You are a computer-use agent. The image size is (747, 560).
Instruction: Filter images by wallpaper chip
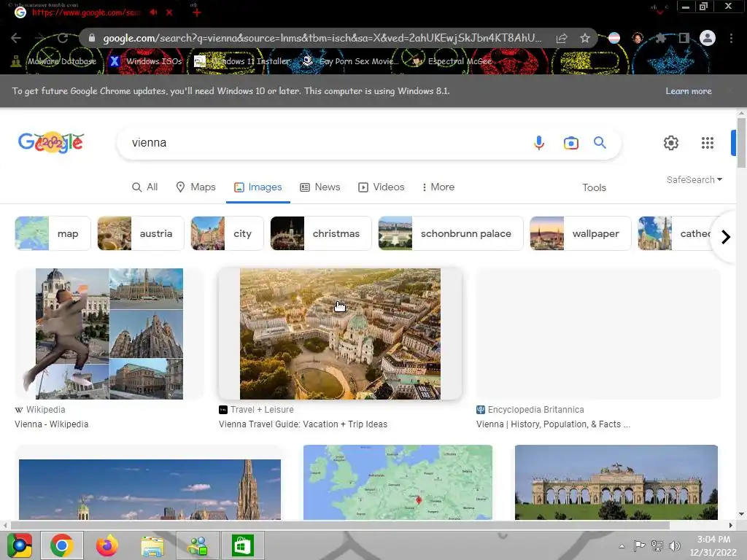coord(580,233)
